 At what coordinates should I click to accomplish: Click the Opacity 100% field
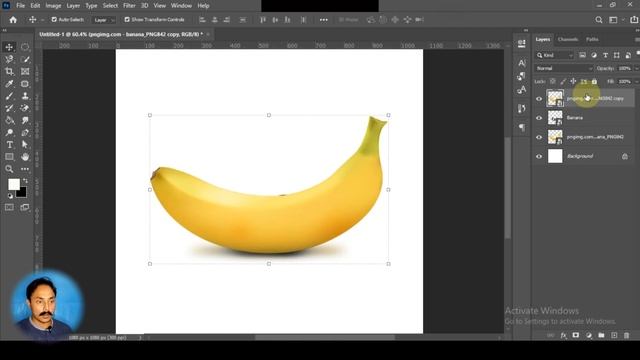(x=624, y=69)
